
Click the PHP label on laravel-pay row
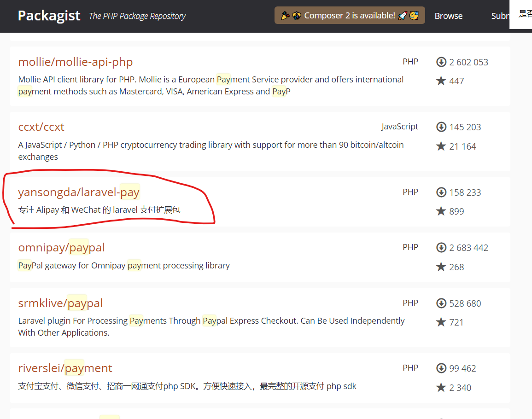pos(410,192)
